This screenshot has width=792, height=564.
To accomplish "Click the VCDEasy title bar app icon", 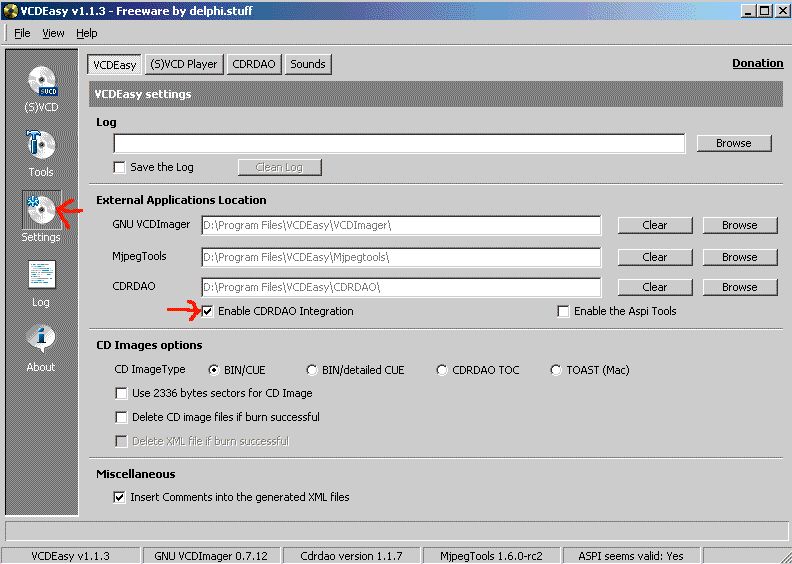I will [x=10, y=11].
